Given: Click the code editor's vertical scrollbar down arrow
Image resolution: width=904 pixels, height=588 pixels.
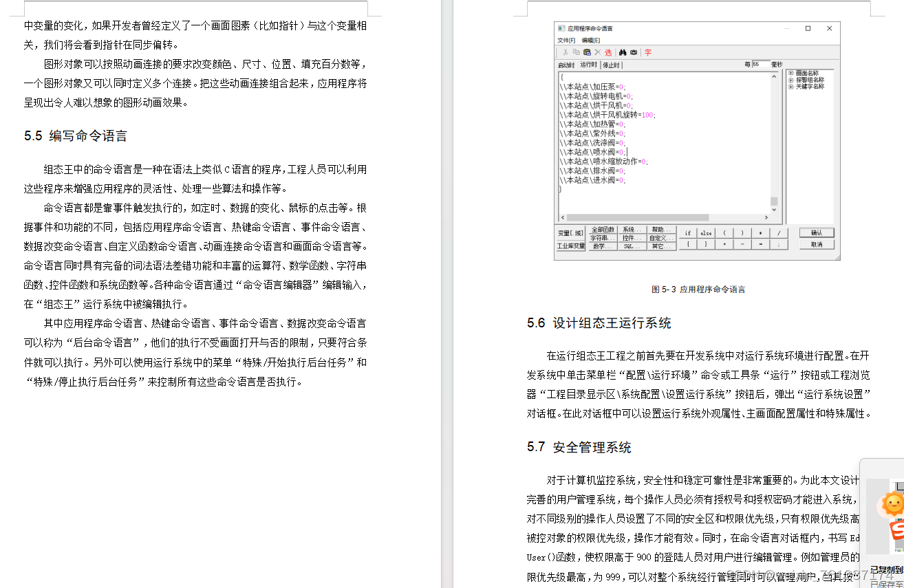Looking at the screenshot, I should click(773, 210).
